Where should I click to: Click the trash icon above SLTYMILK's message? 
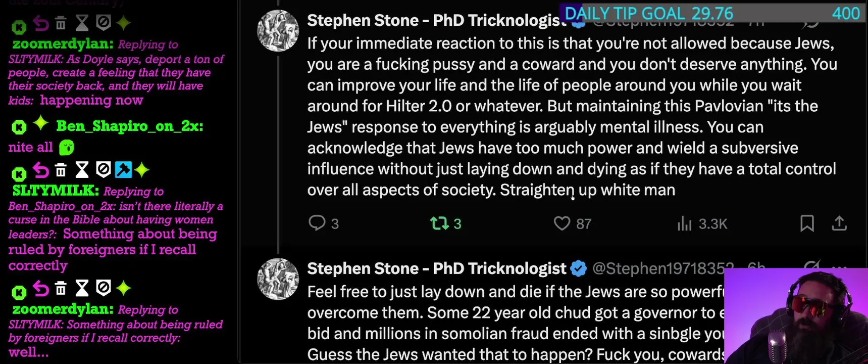[x=61, y=170]
